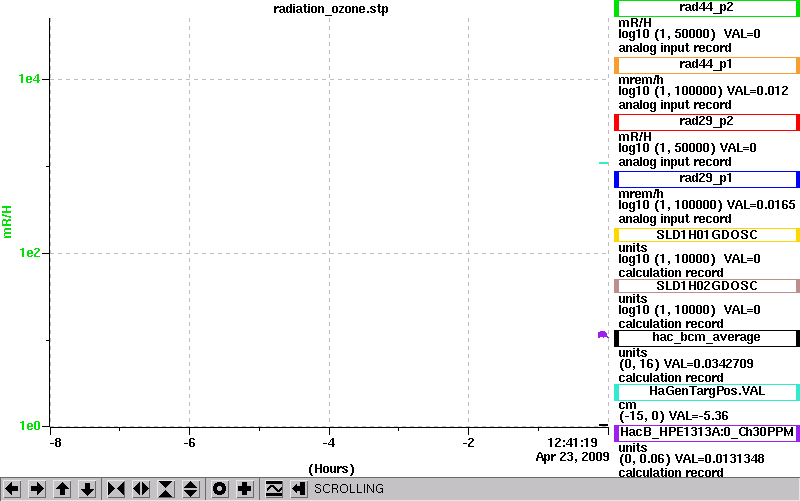Click the cyan data marker on the graph
Image resolution: width=800 pixels, height=501 pixels.
click(x=604, y=163)
